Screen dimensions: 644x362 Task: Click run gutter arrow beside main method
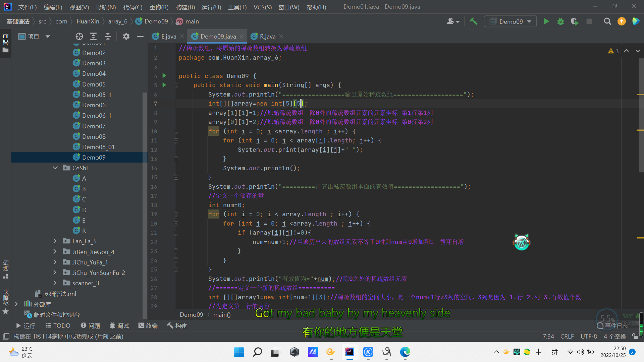pos(164,85)
